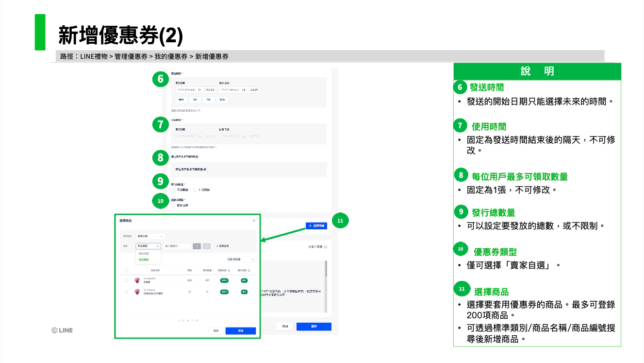Go to 上一頁 in dialog pagination

[x=181, y=320]
